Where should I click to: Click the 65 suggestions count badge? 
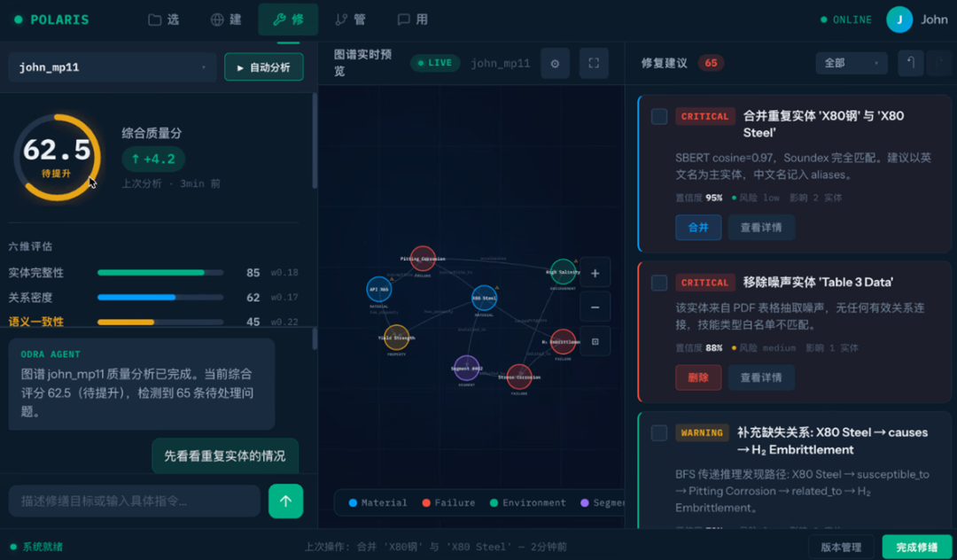coord(711,63)
